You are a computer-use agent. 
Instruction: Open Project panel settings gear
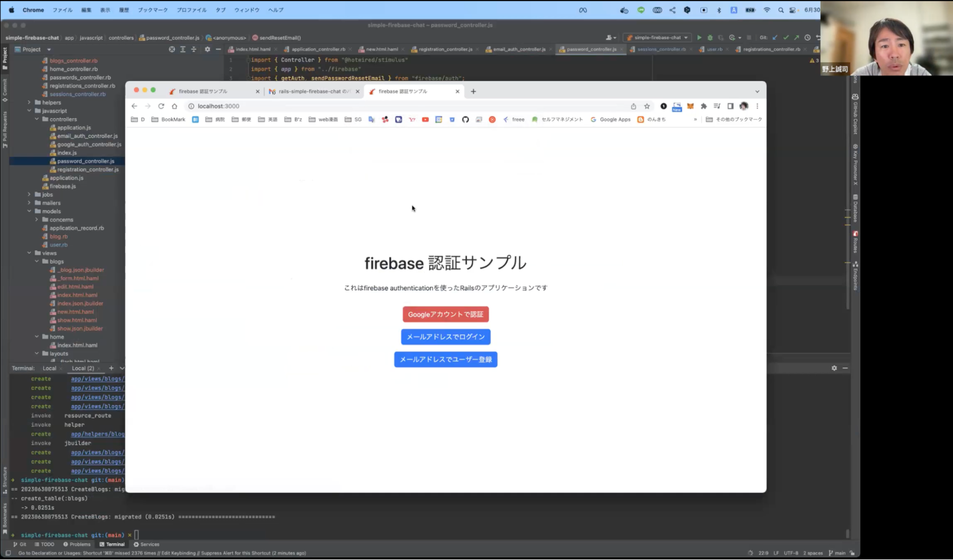pyautogui.click(x=207, y=49)
